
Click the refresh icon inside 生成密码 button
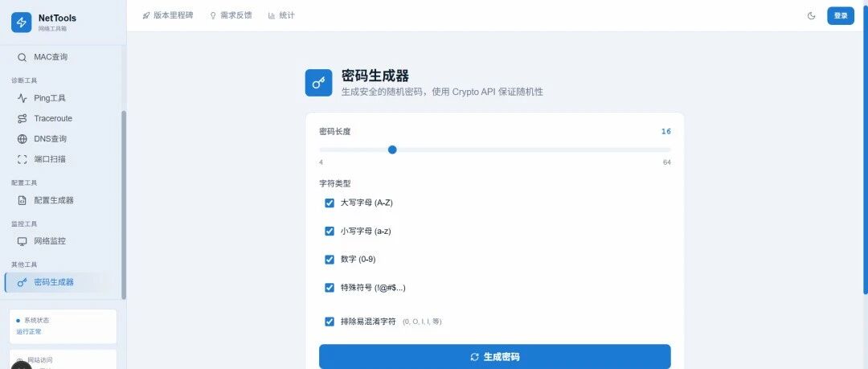pyautogui.click(x=474, y=357)
